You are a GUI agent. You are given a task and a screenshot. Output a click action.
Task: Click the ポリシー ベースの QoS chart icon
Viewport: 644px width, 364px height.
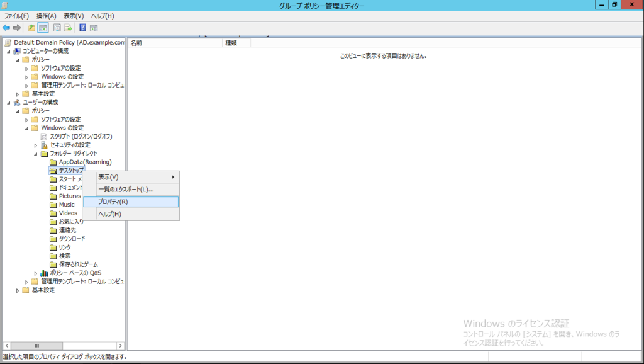(44, 273)
